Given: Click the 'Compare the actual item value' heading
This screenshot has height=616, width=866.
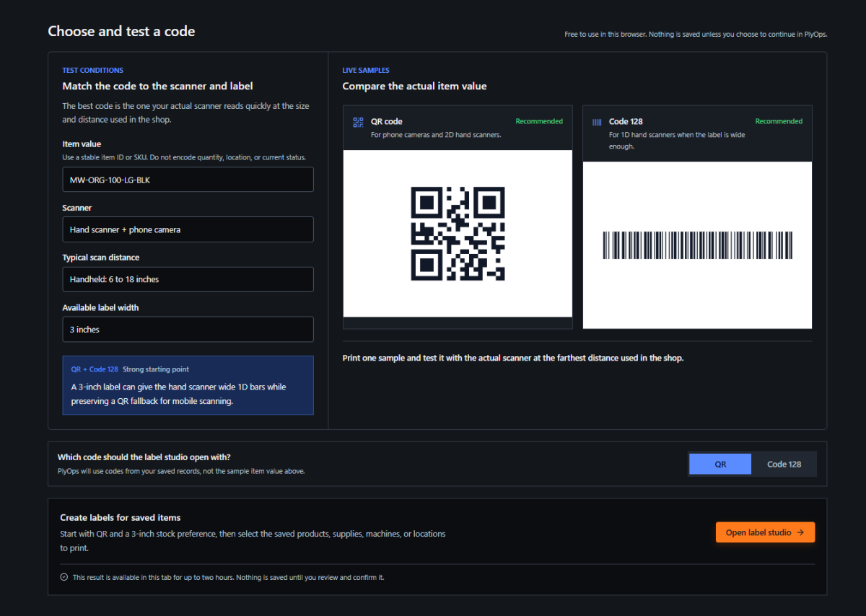Looking at the screenshot, I should 414,86.
